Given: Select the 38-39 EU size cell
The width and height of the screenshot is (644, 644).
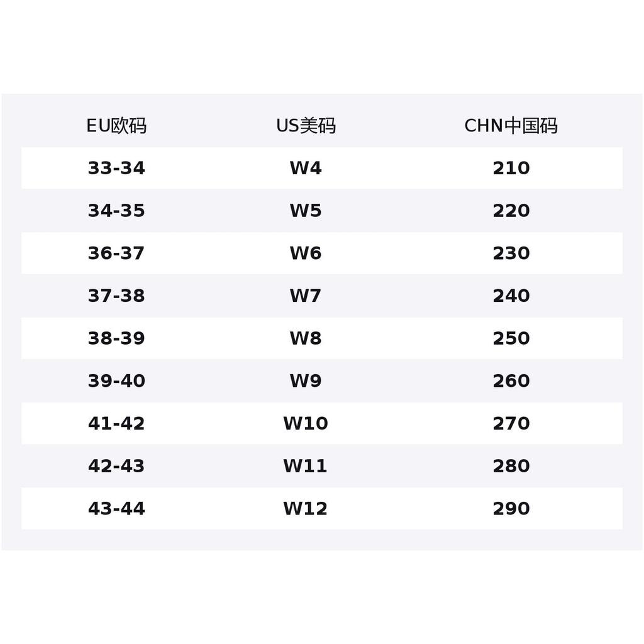Looking at the screenshot, I should (116, 338).
